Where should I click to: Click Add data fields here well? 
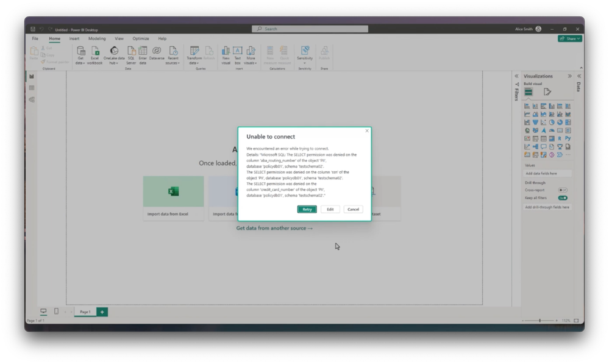[547, 174]
